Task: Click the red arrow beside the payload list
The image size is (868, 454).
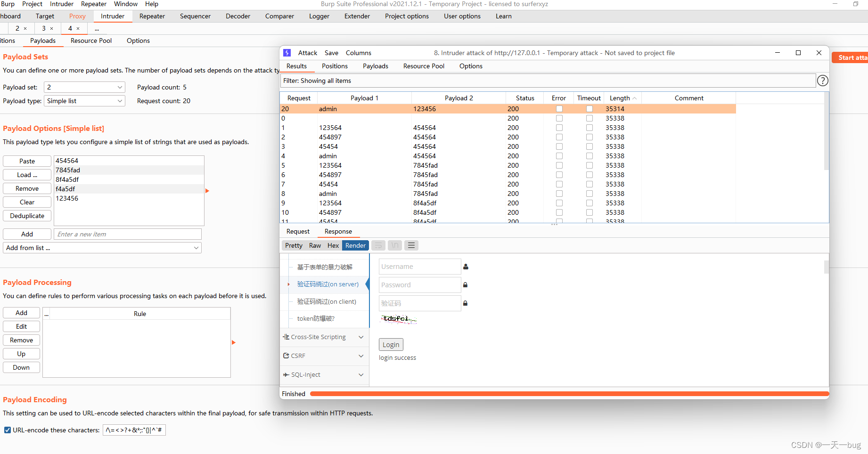Action: point(207,191)
